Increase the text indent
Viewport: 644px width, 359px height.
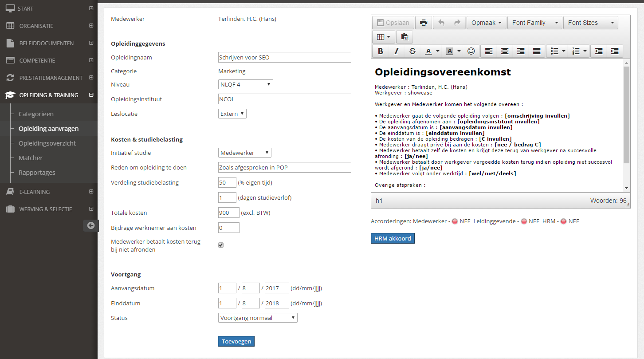point(615,51)
